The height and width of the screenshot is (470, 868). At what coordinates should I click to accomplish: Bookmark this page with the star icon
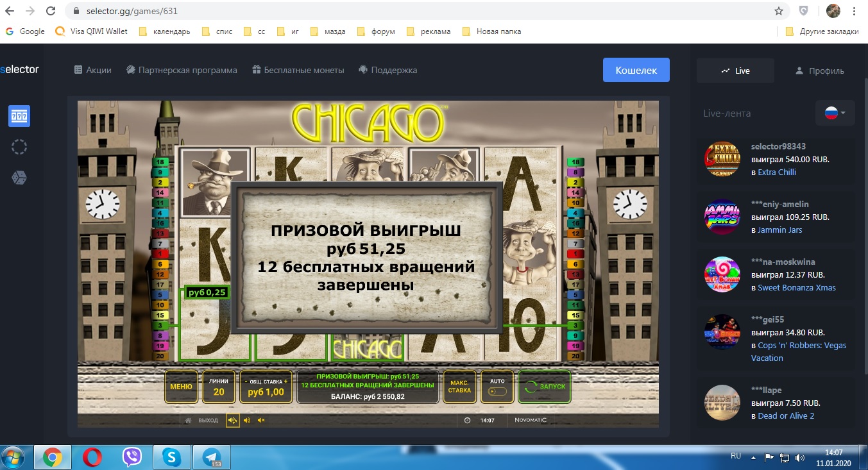(779, 11)
